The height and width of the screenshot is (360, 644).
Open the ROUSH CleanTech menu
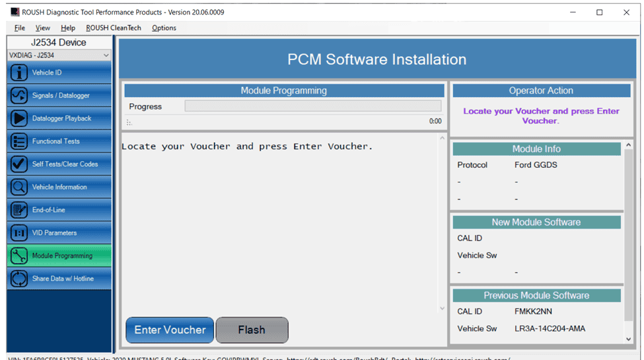pyautogui.click(x=114, y=28)
